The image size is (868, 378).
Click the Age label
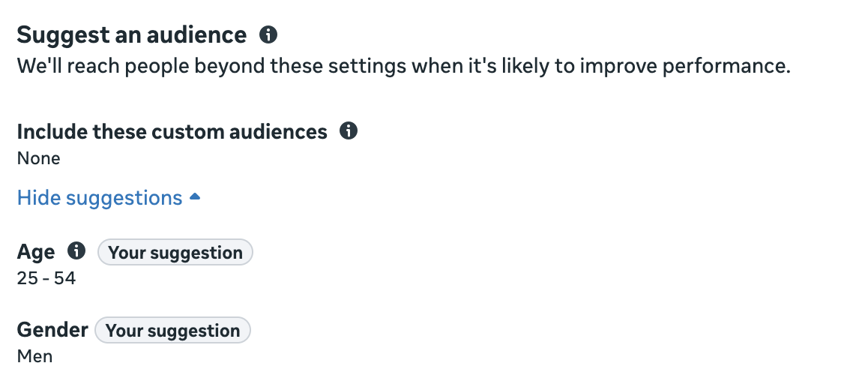[x=36, y=252]
